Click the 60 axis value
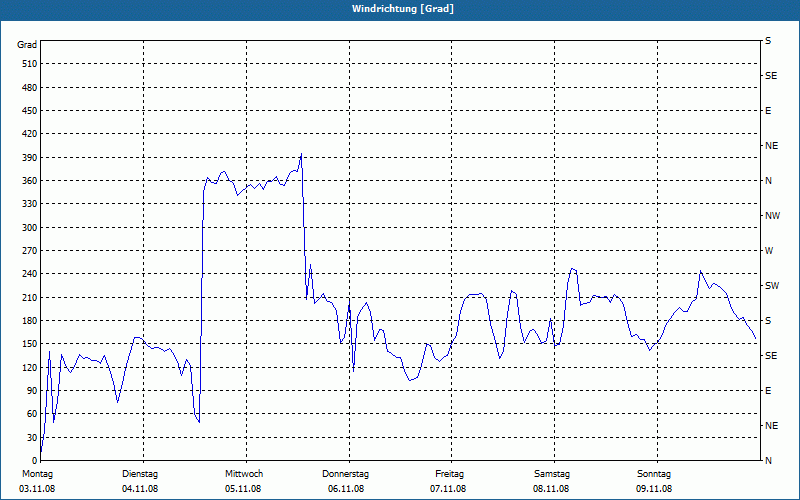This screenshot has height=500, width=800. (31, 414)
